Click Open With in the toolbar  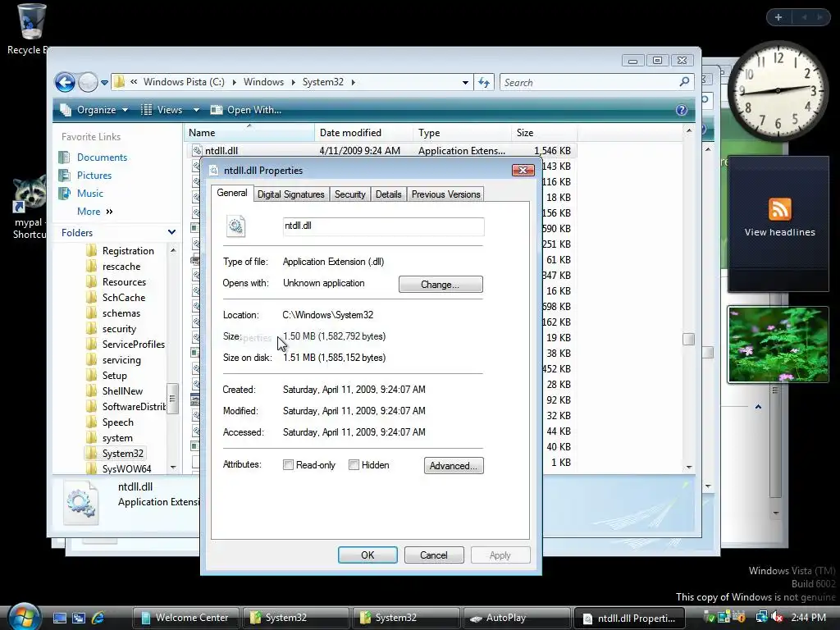tap(246, 110)
